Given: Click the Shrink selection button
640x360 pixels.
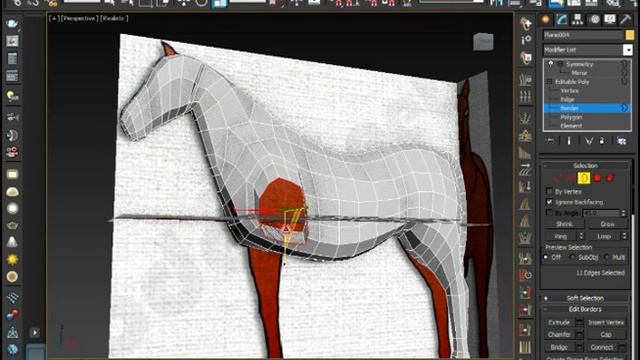Looking at the screenshot, I should 564,224.
